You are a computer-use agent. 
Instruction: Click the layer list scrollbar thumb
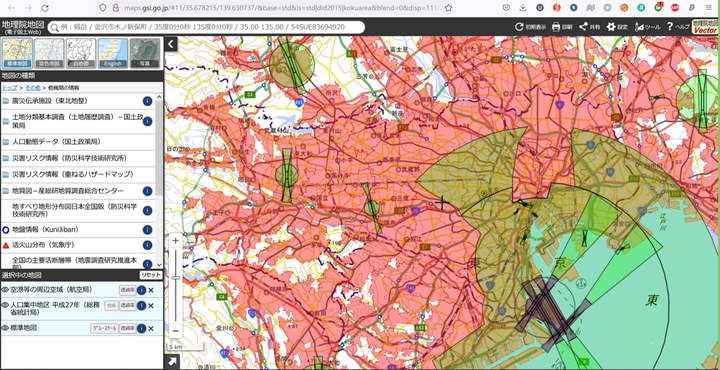159,148
